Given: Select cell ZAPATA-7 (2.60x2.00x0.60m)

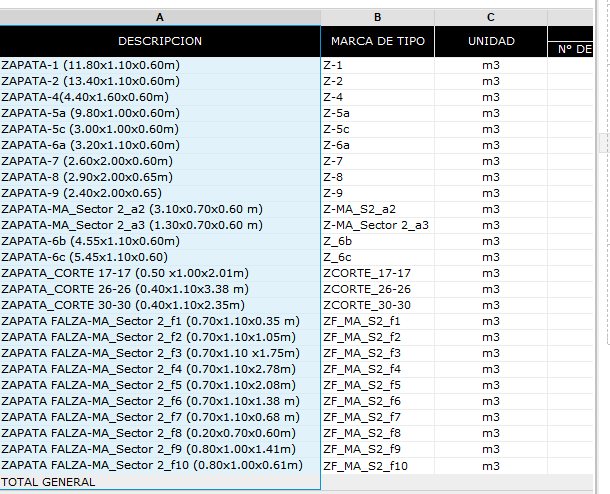Looking at the screenshot, I should [160, 161].
